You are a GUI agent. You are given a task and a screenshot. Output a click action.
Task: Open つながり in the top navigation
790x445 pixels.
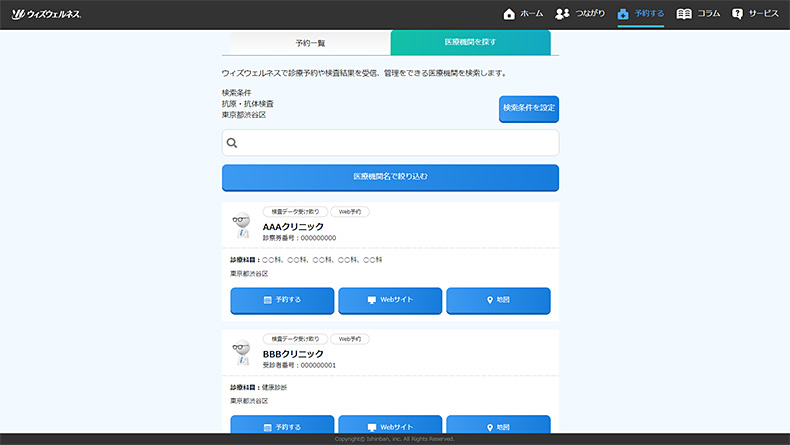pyautogui.click(x=580, y=14)
